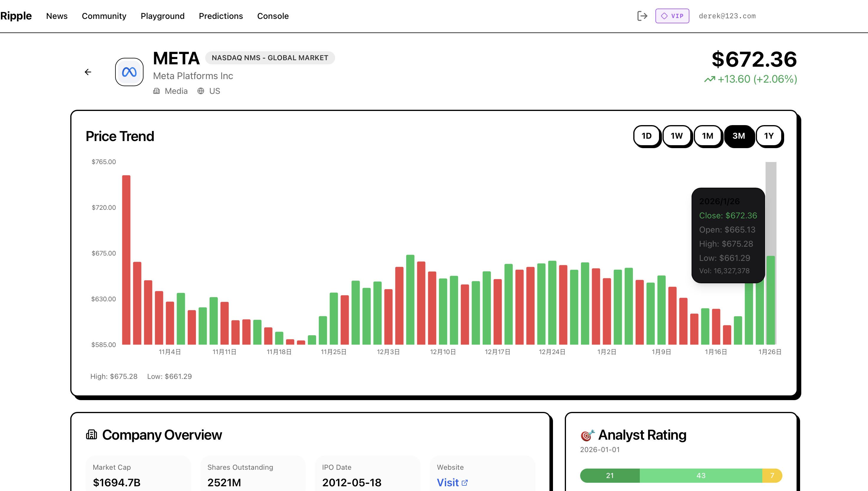This screenshot has height=491, width=868.
Task: Switch chart to 1W range
Action: (x=677, y=136)
